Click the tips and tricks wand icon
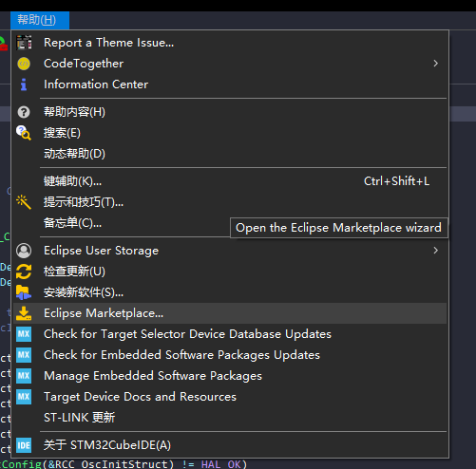476x469 pixels. (24, 202)
